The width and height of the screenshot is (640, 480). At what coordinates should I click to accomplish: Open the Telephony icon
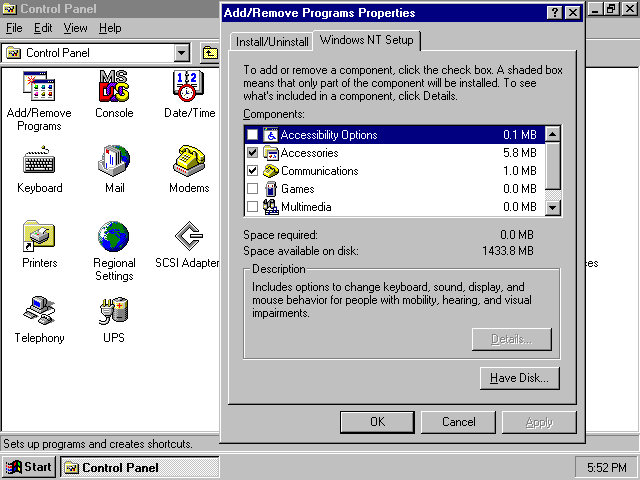coord(39,311)
